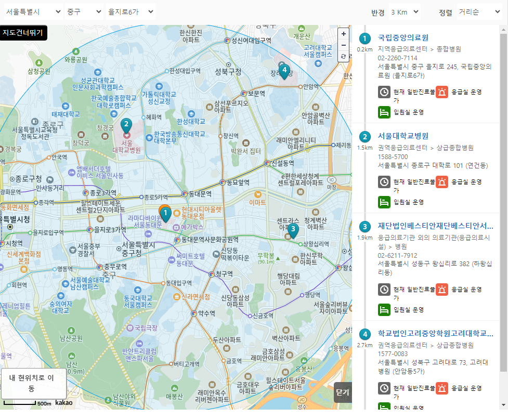
Task: Click clock icon in 베스티안 entry
Action: [x=384, y=290]
